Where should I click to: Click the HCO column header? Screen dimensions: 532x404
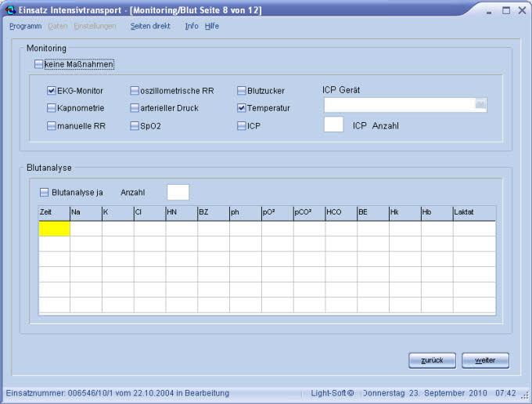pos(341,213)
